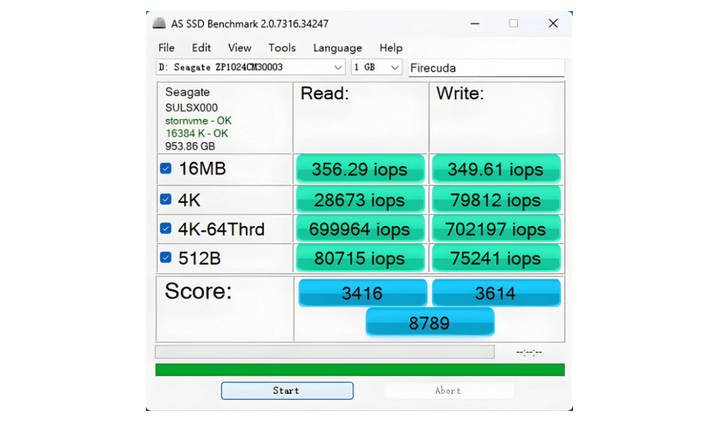The width and height of the screenshot is (719, 421).
Task: Open the Edit menu
Action: coord(201,48)
